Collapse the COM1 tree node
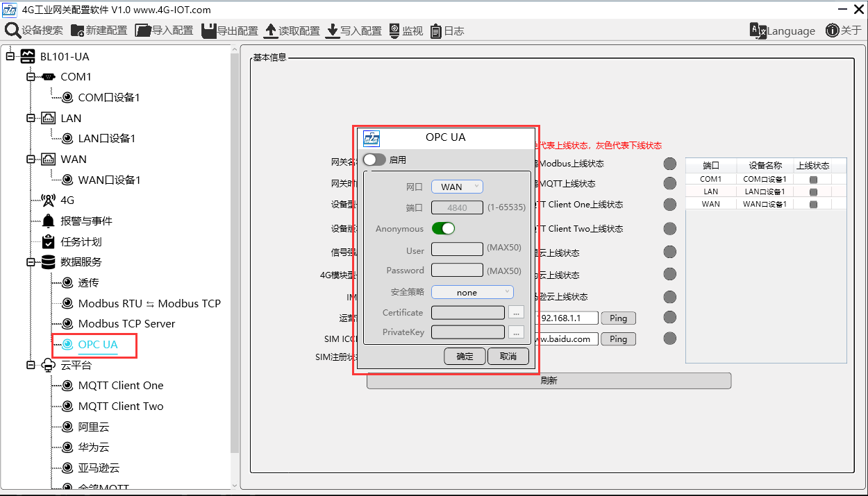868x496 pixels. [x=31, y=77]
